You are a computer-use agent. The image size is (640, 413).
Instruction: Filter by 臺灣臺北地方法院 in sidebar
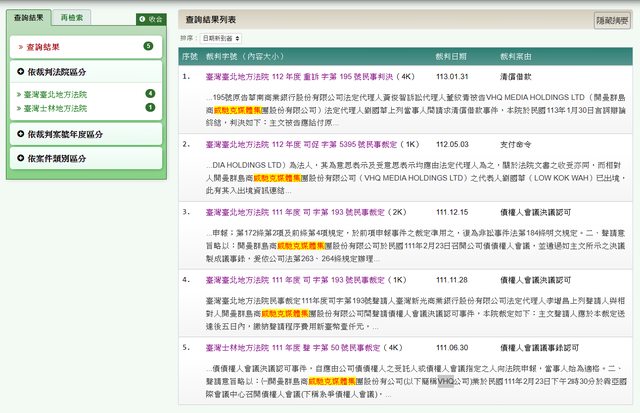tap(52, 94)
